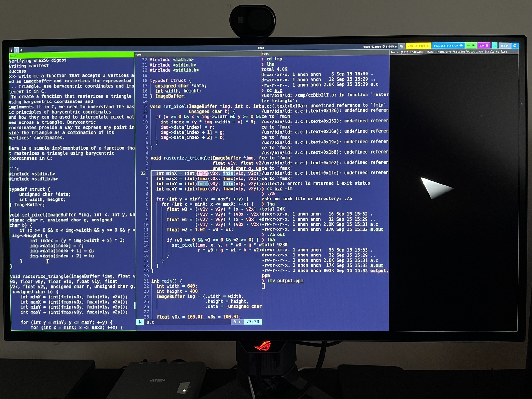The height and width of the screenshot is (399, 532).
Task: Click 'total 928K' in the shell output
Action: 275,245
